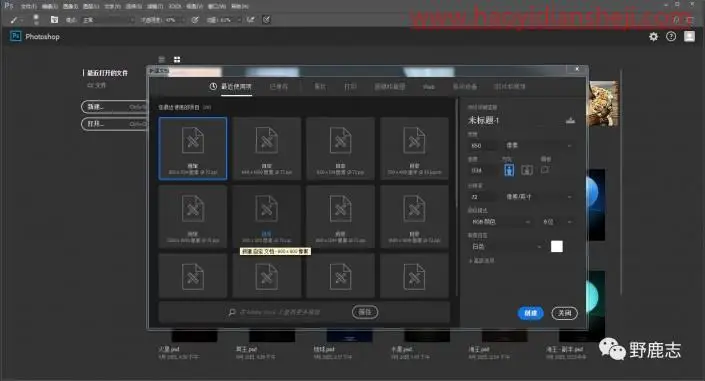Expand the 高级选项 section

click(x=482, y=261)
